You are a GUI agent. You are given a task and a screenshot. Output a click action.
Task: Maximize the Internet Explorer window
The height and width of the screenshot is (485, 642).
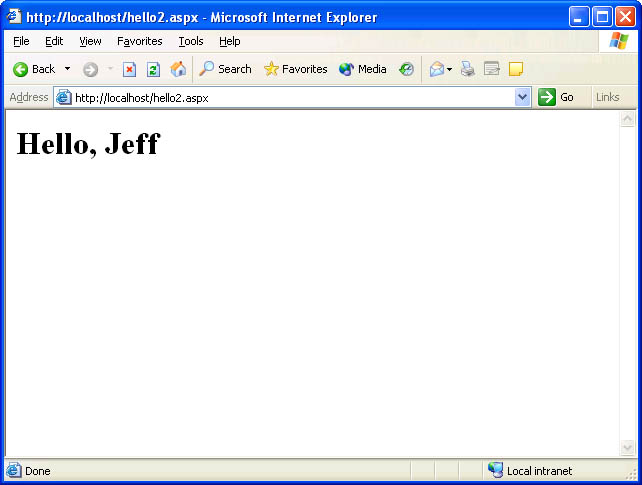[602, 17]
